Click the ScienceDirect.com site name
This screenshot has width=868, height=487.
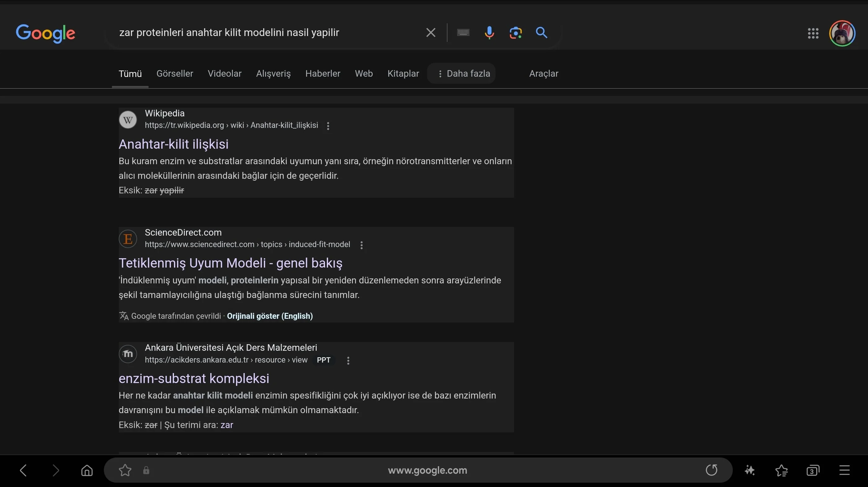183,232
